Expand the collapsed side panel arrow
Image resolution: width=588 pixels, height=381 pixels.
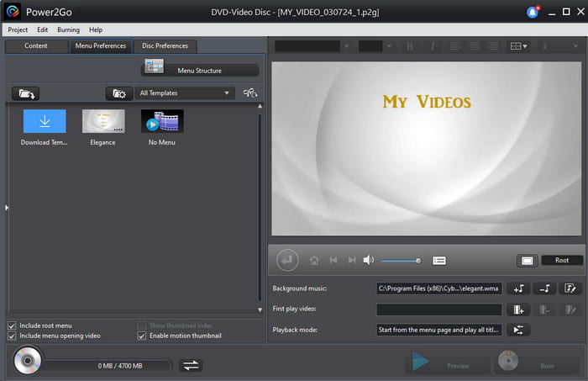pyautogui.click(x=7, y=208)
